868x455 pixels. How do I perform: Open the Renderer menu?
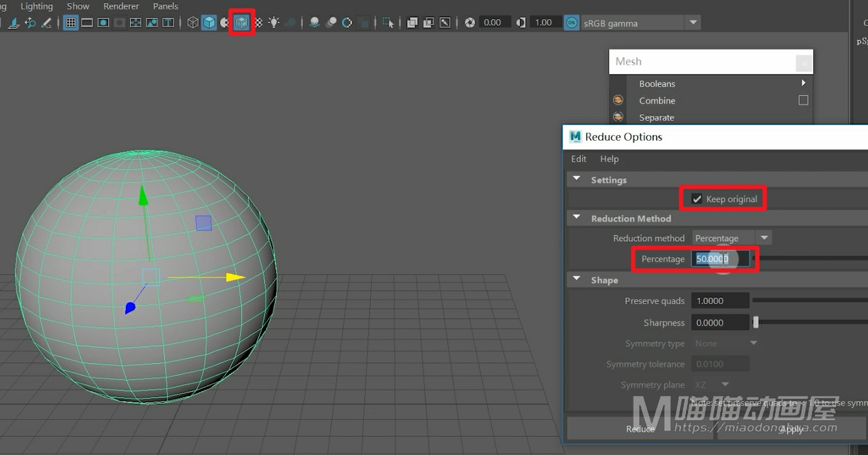click(x=121, y=6)
